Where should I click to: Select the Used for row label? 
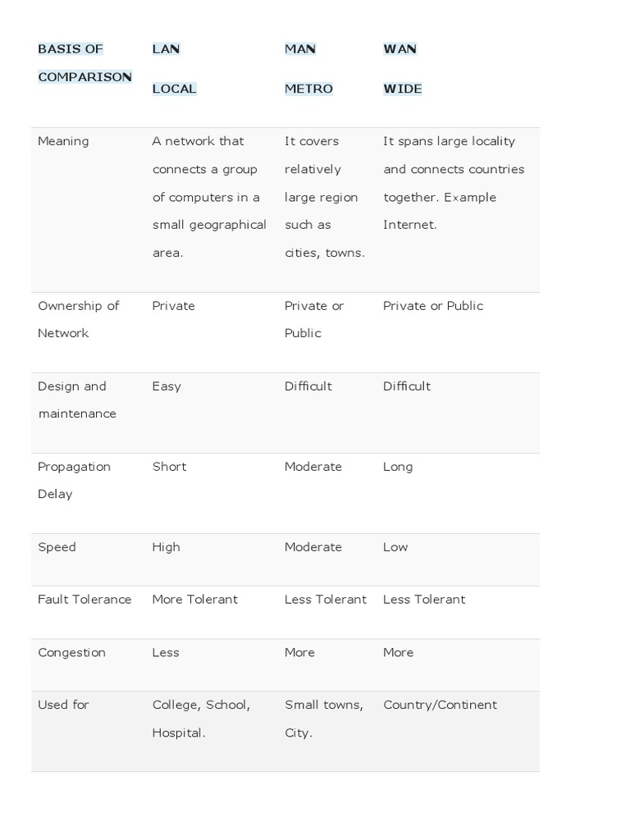tap(63, 705)
